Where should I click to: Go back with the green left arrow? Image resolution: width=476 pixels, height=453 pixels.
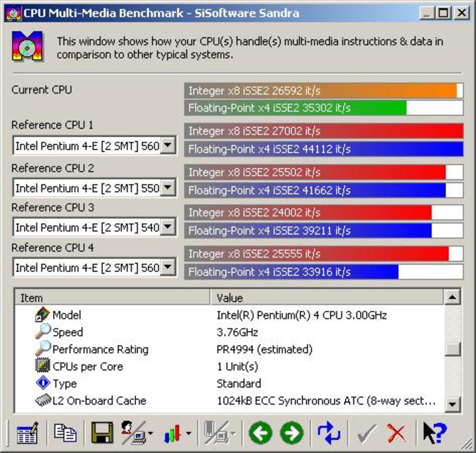pos(260,433)
